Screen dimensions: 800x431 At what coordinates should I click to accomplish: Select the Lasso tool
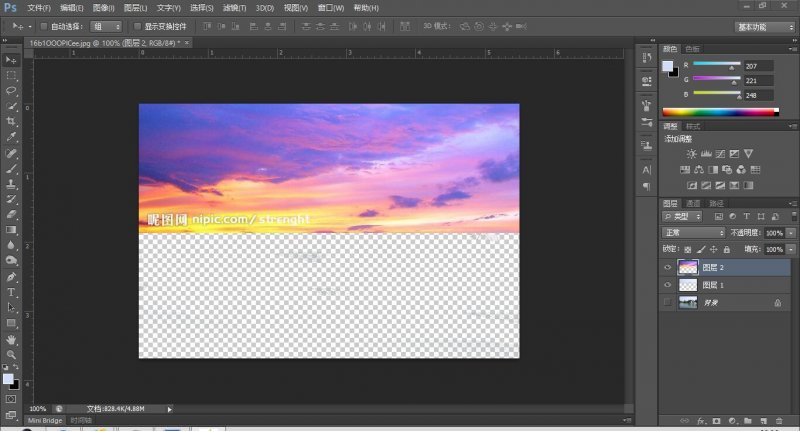[x=11, y=91]
